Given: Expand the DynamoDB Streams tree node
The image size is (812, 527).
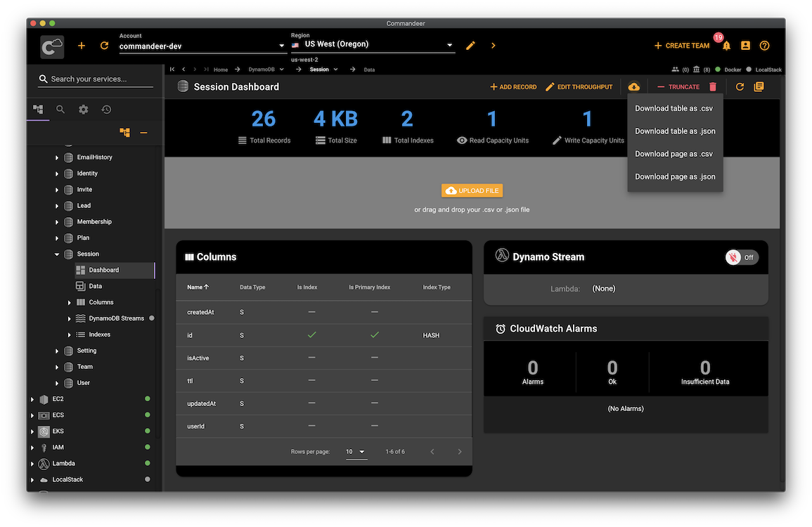Looking at the screenshot, I should [x=69, y=319].
